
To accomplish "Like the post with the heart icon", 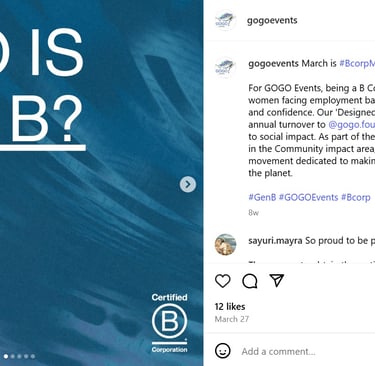I will click(x=223, y=281).
